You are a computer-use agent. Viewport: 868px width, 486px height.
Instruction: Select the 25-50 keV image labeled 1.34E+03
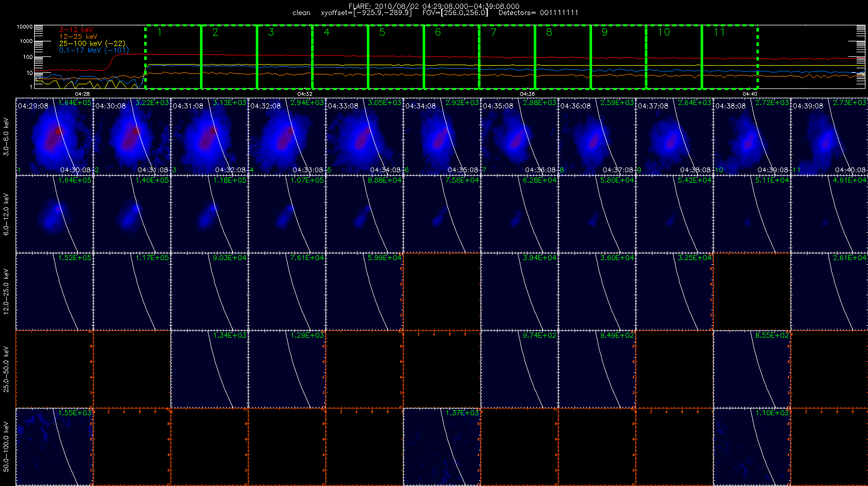coord(210,369)
